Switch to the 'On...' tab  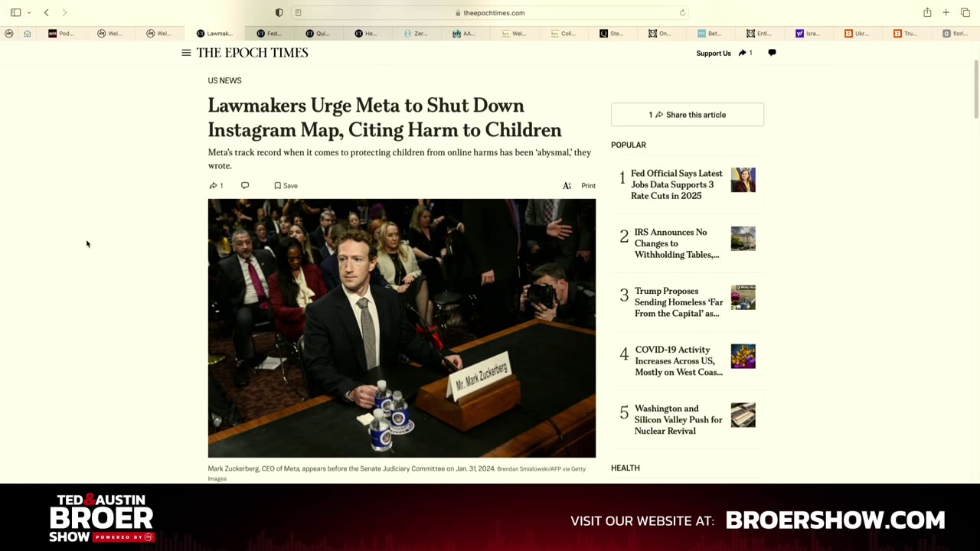pos(661,33)
